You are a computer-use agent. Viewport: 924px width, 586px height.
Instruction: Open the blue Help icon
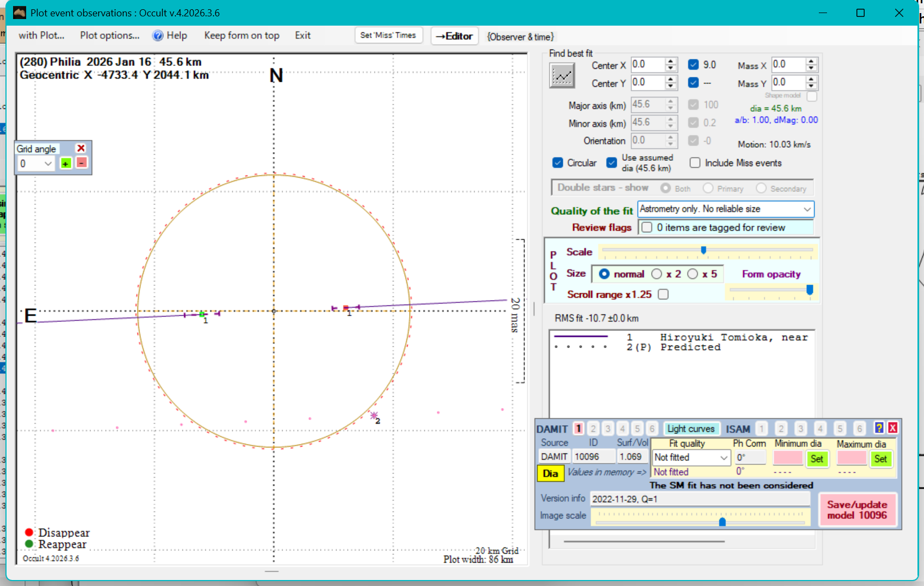pos(158,35)
